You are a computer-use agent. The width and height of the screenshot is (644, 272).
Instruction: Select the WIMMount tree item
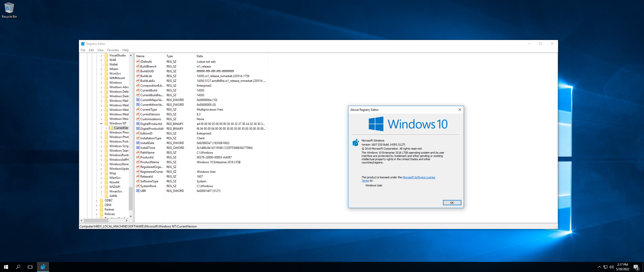[x=117, y=78]
